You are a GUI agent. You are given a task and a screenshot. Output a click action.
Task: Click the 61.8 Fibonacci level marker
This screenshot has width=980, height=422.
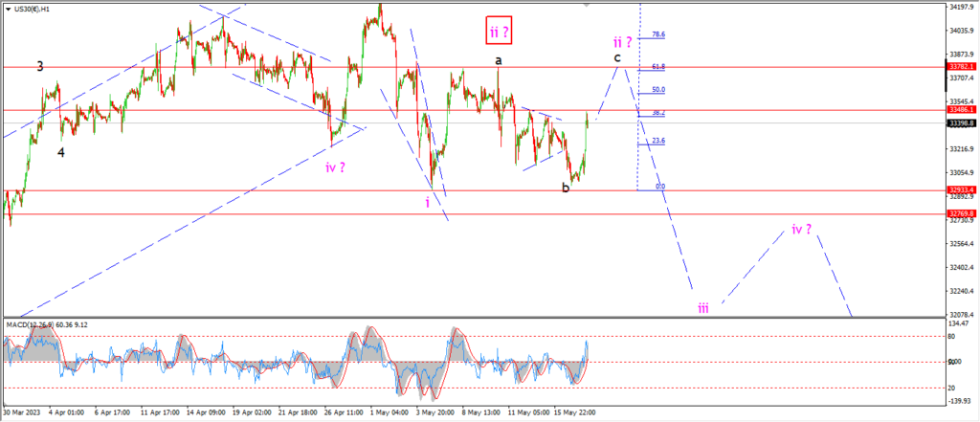click(657, 67)
